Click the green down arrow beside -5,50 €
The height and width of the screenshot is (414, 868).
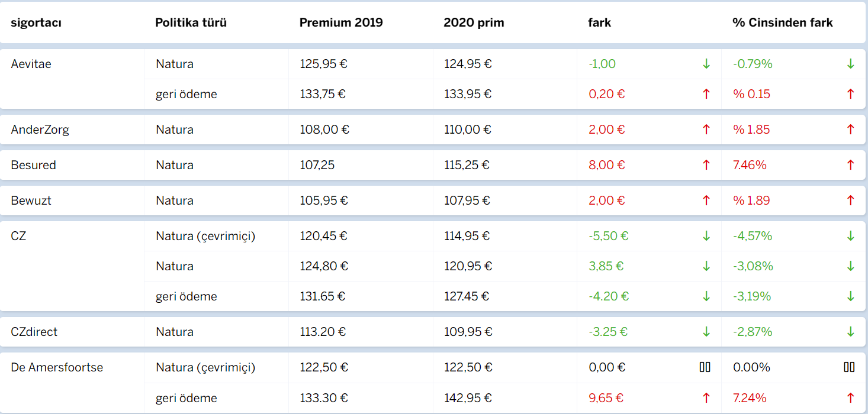706,236
